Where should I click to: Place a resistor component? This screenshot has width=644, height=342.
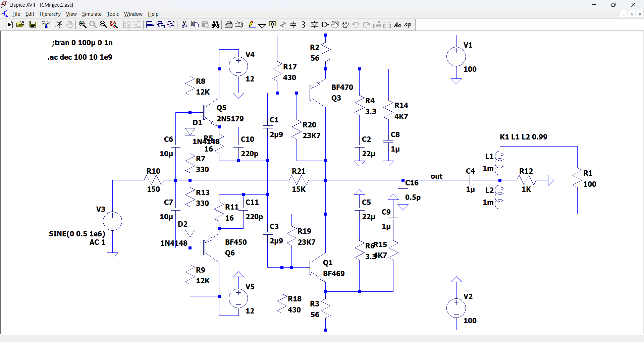point(283,24)
